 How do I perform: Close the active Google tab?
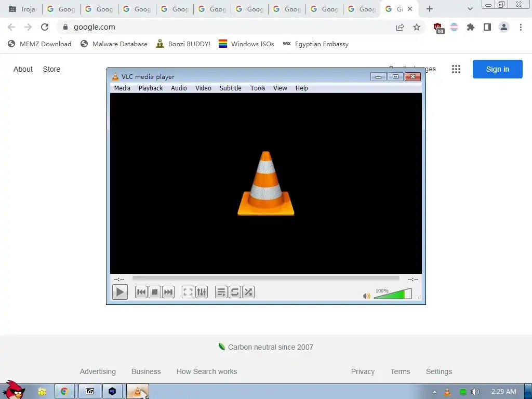(x=410, y=9)
